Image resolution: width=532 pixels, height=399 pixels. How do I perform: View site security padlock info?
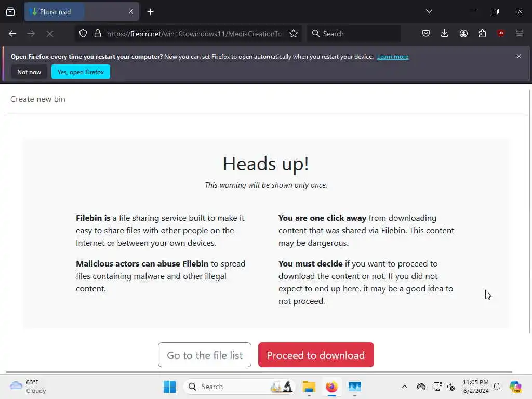pos(98,34)
